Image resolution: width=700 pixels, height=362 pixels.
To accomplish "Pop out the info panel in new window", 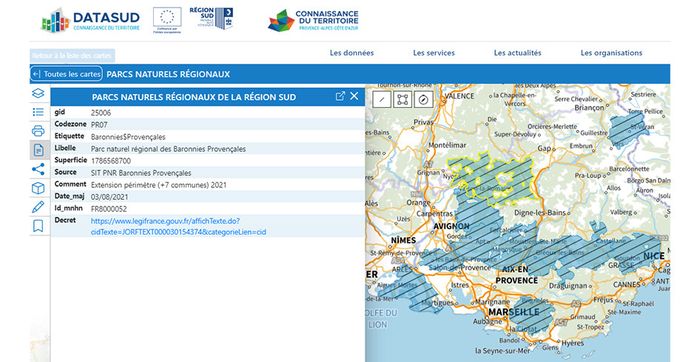I will (x=340, y=96).
